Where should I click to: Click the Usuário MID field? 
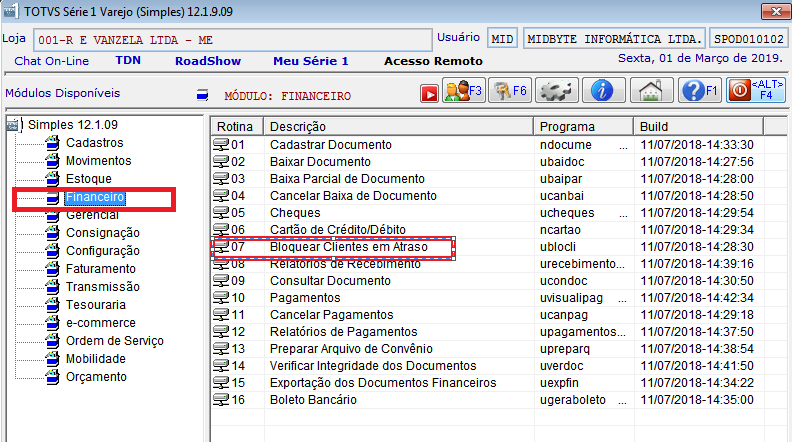502,39
